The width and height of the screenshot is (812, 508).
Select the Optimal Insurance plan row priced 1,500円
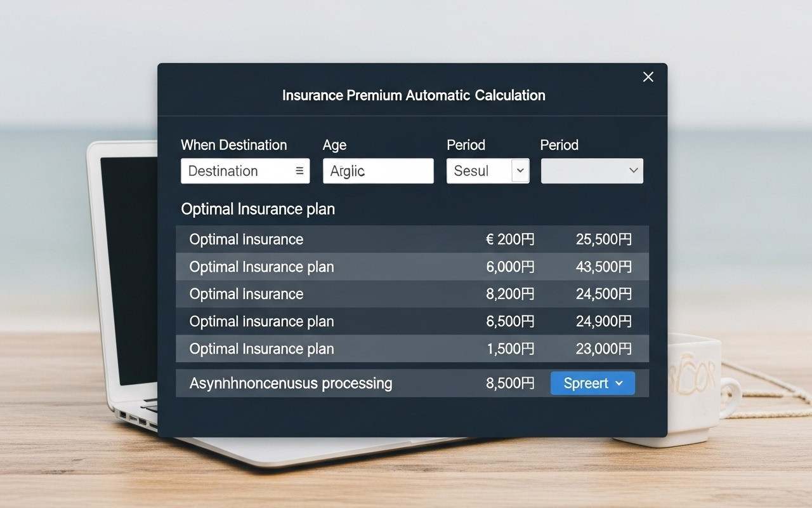click(261, 349)
